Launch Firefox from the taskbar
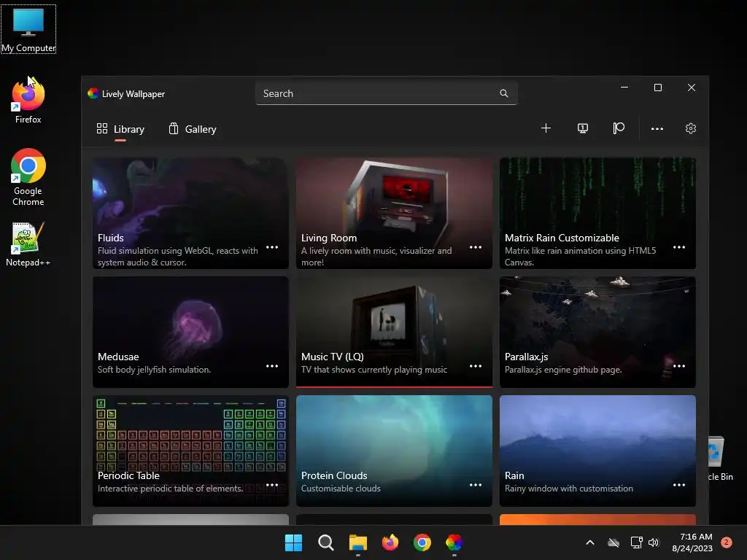747x560 pixels. coord(390,542)
